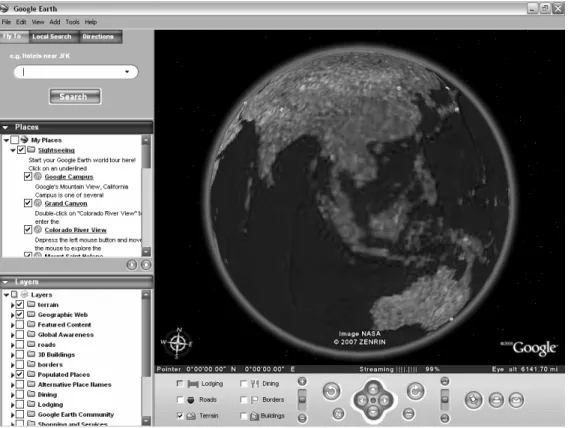Click the center dot of the pan control

(x=373, y=400)
